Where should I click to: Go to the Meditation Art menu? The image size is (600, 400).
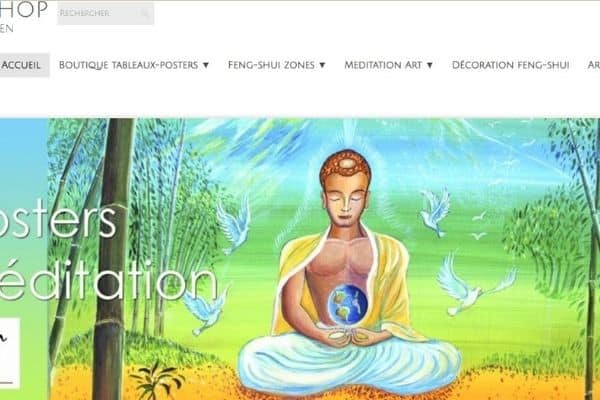pyautogui.click(x=383, y=65)
